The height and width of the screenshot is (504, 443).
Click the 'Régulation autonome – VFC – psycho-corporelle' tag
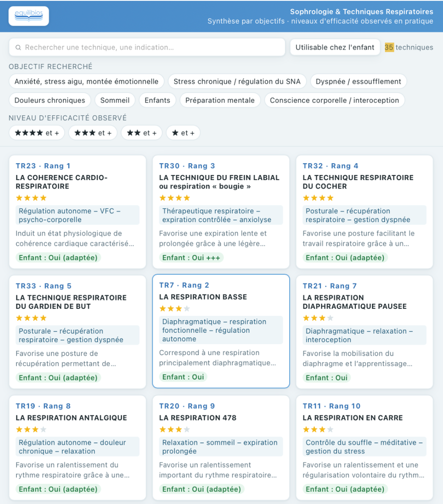[77, 215]
